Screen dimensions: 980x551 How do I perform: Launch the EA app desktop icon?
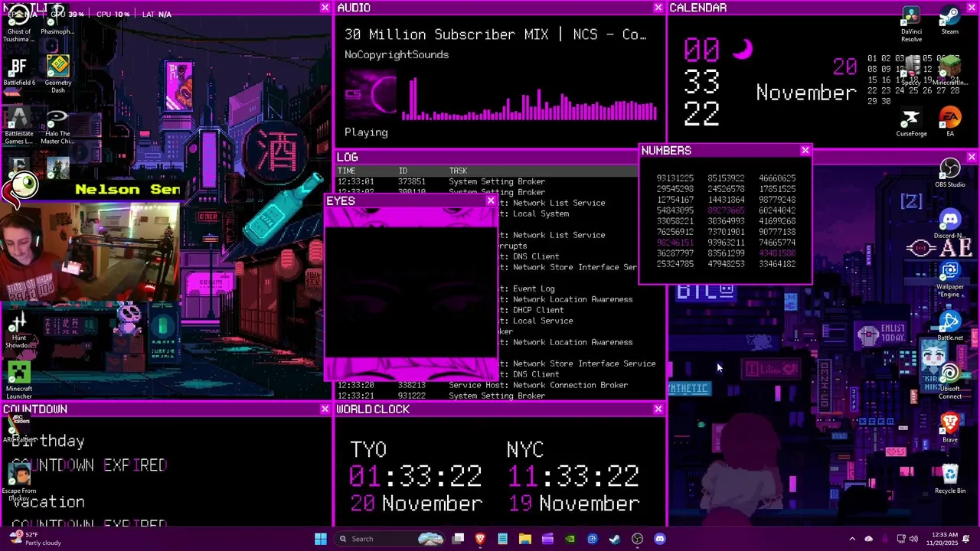coord(950,122)
